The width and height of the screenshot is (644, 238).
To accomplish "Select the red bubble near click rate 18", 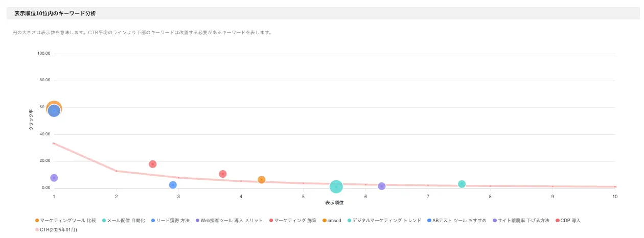I will pyautogui.click(x=152, y=164).
